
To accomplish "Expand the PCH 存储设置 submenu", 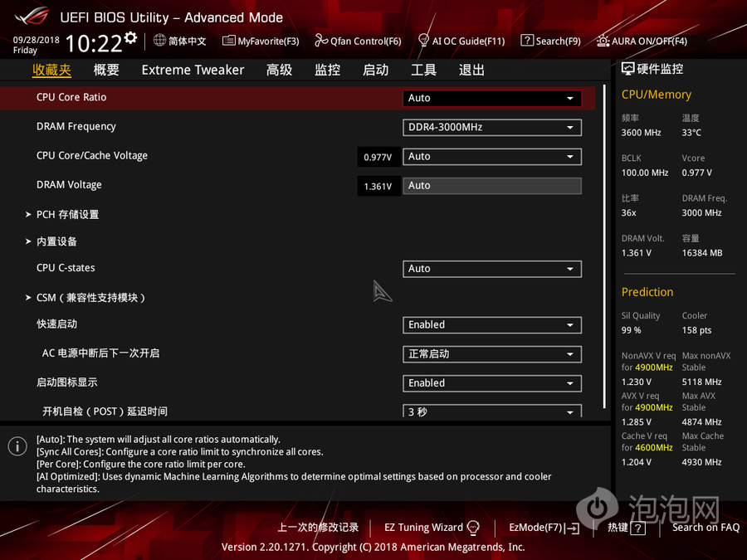I will pos(67,215).
